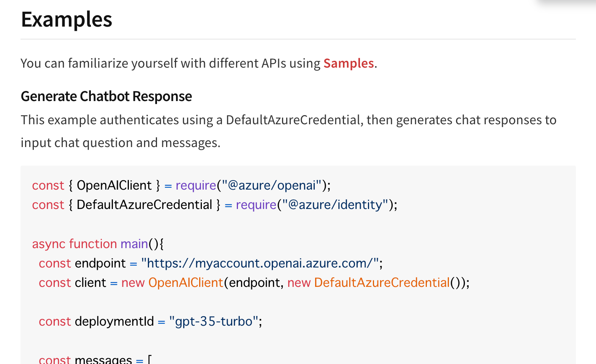596x364 pixels.
Task: Click the const messages line
Action: (95, 359)
